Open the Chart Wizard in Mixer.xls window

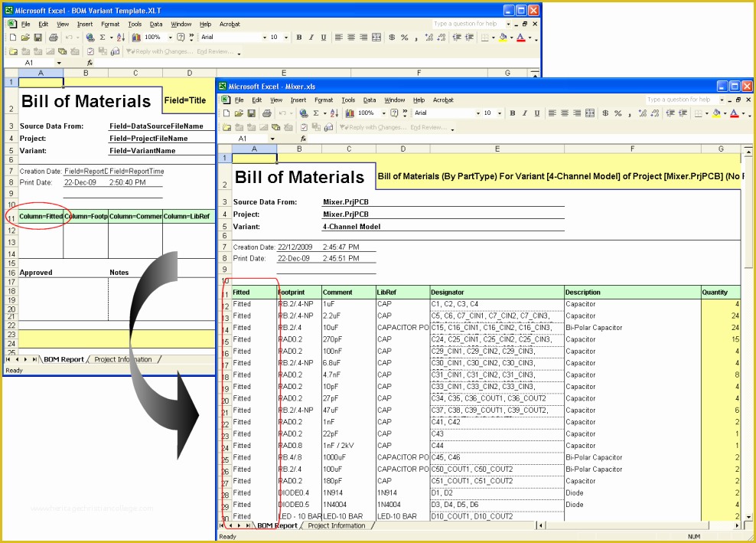(x=350, y=113)
